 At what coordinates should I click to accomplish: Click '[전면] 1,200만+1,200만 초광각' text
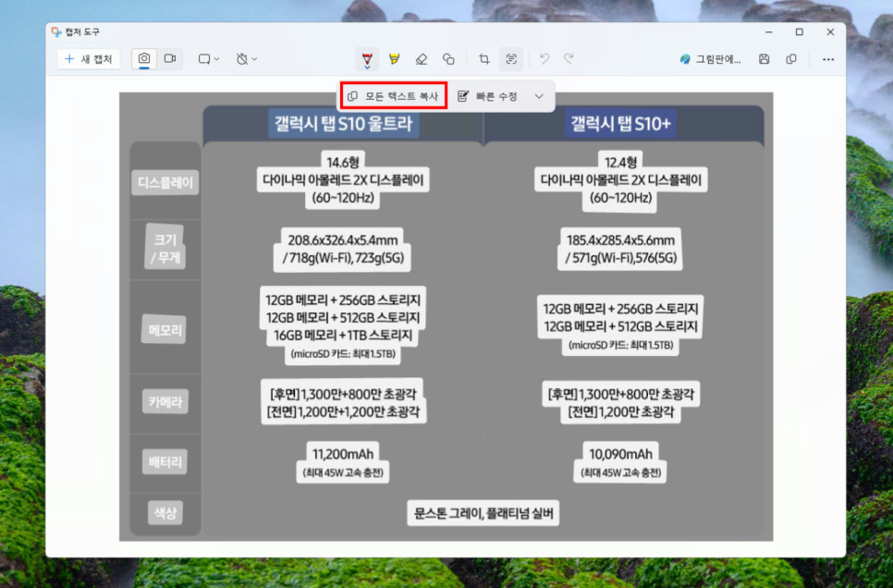click(x=343, y=412)
